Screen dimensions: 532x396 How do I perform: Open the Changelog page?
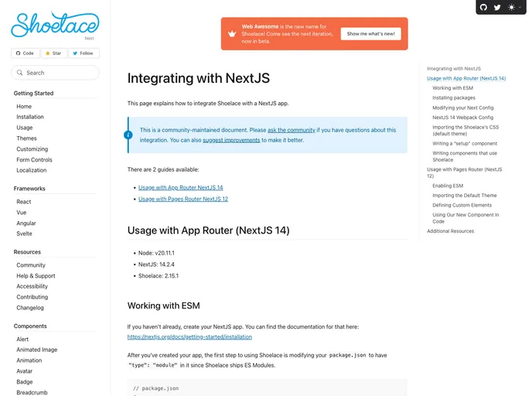point(30,308)
